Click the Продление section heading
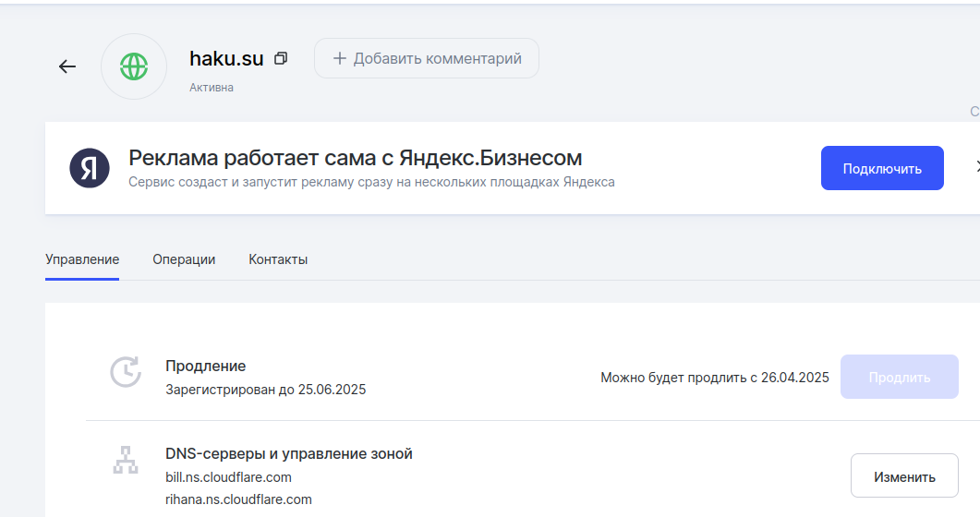 (x=205, y=366)
